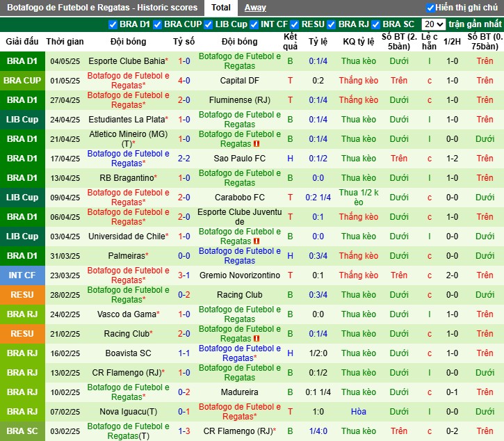
Task: Click the 'Historic scores' title text
Action: 167,8
